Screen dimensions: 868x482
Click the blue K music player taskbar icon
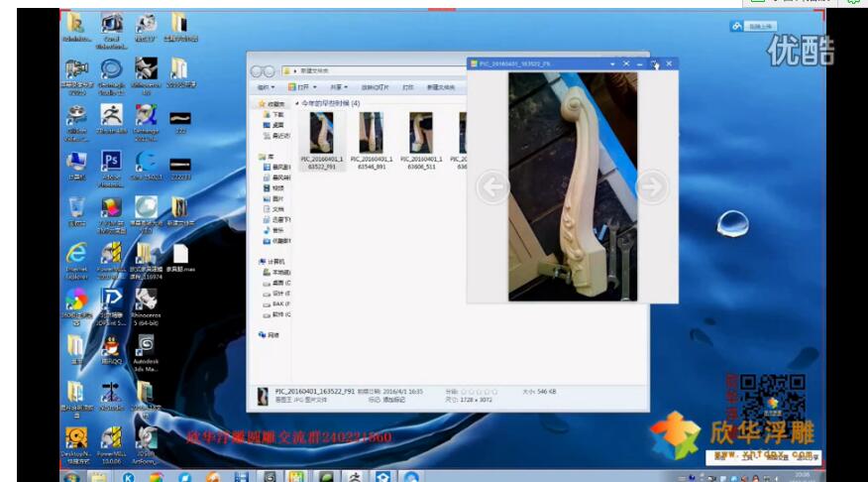click(129, 476)
